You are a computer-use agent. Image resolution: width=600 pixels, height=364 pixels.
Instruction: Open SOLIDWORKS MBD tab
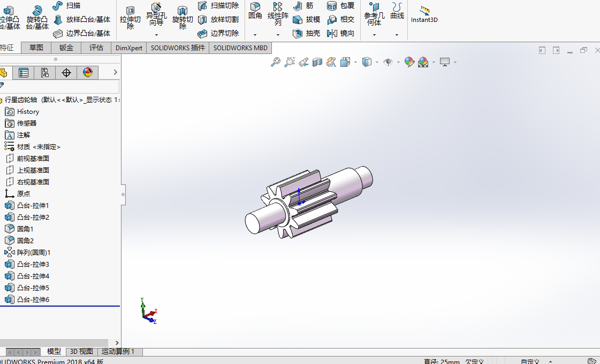click(x=240, y=48)
